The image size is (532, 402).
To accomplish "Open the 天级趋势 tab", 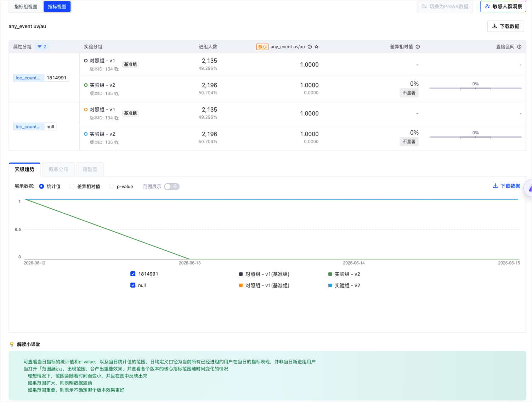I will (24, 169).
